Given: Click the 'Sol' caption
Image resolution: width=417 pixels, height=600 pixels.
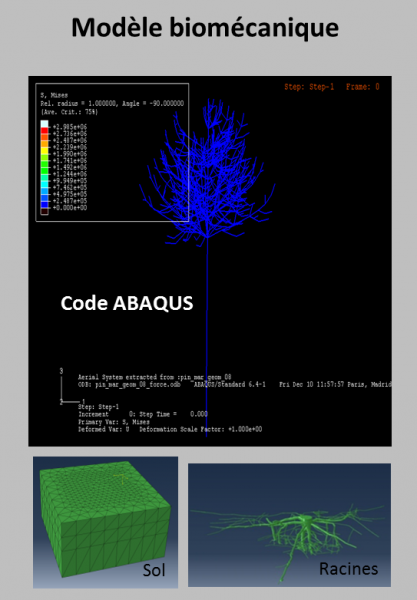Looking at the screenshot, I should click(x=154, y=570).
